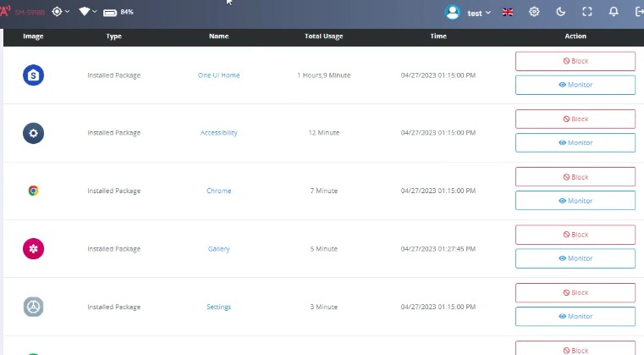
Task: Click the Gallery app icon
Action: (x=33, y=248)
